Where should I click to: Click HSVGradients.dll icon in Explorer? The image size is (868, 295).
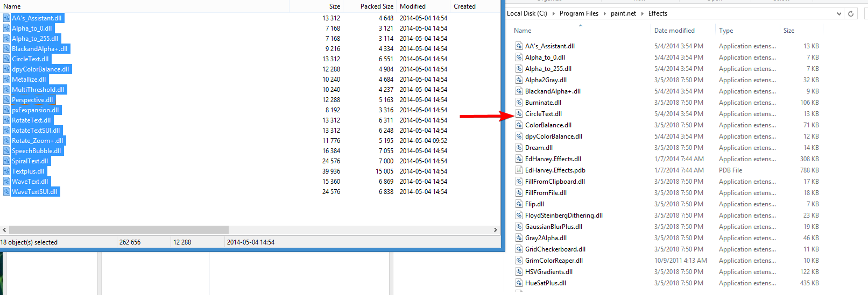click(x=519, y=272)
